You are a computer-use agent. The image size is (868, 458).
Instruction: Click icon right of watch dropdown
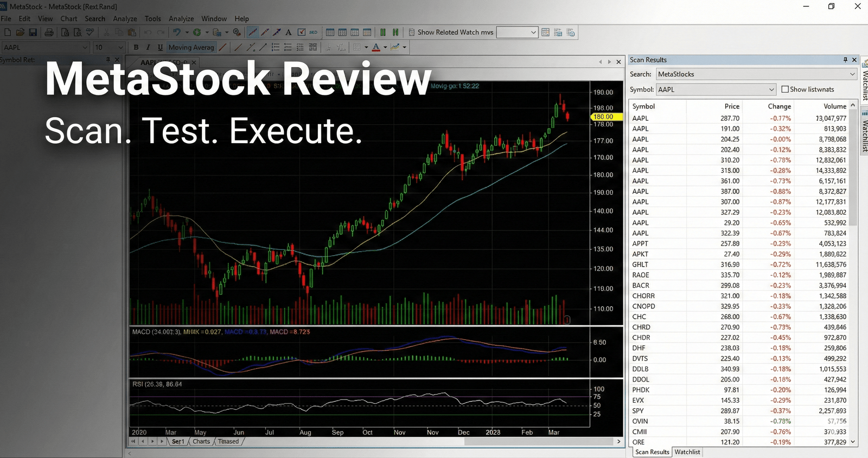[545, 33]
